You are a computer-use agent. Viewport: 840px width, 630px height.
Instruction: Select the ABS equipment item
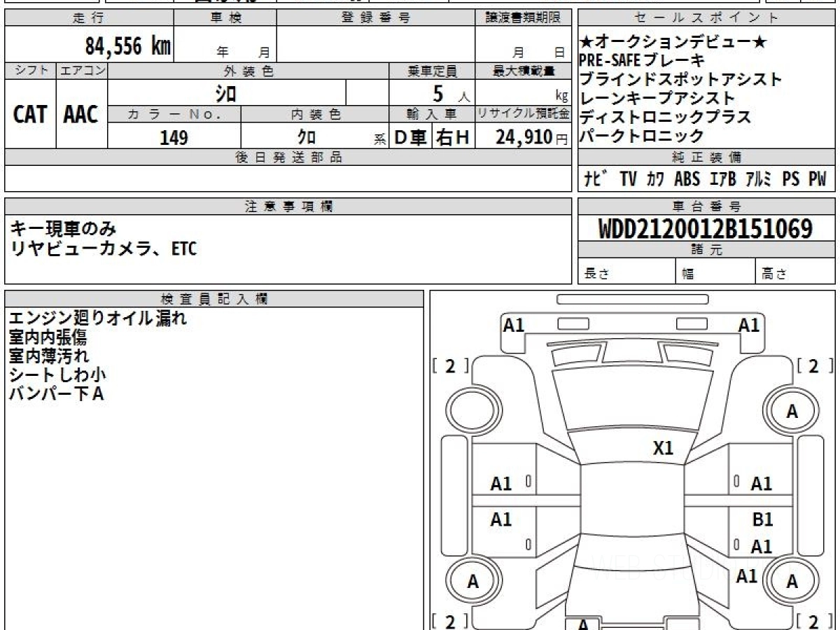click(687, 179)
